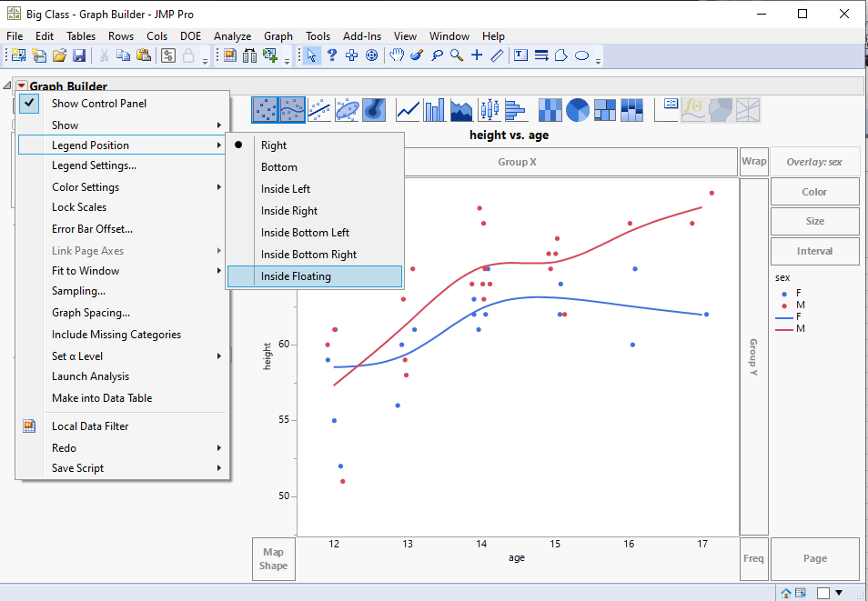The image size is (868, 601).
Task: Select the Bar chart element icon
Action: (435, 110)
